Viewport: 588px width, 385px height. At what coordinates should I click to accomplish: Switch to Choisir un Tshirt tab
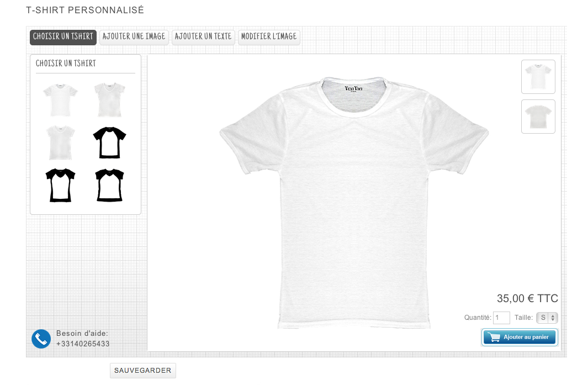point(63,37)
